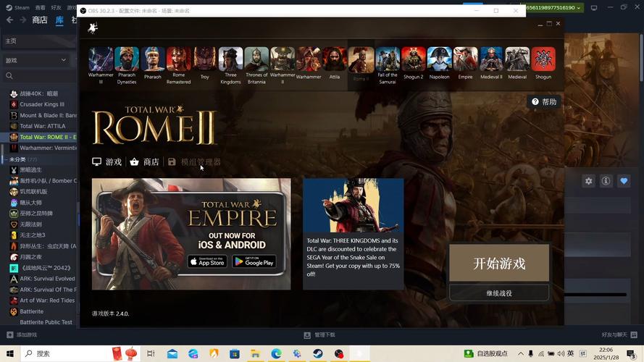Image resolution: width=644 pixels, height=362 pixels.
Task: Open the Three Kingdoms sale news card
Action: click(354, 234)
